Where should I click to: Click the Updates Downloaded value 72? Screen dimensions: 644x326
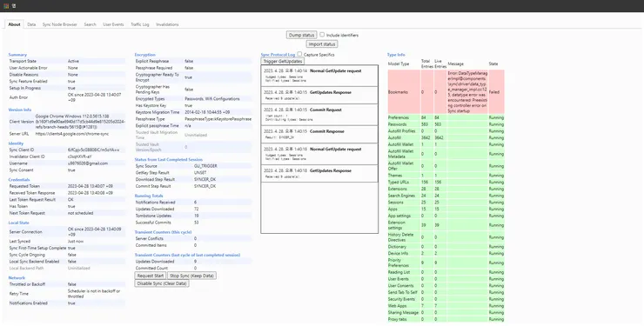pos(197,210)
